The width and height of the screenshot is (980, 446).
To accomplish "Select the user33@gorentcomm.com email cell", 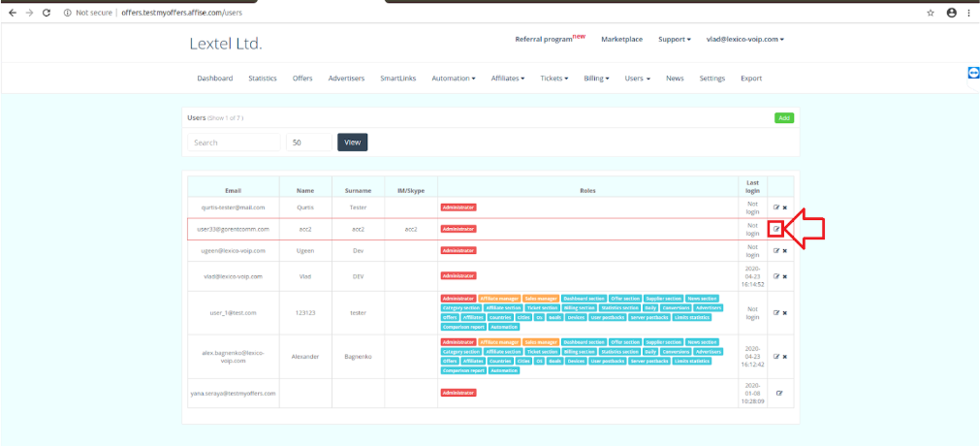I will [x=233, y=229].
